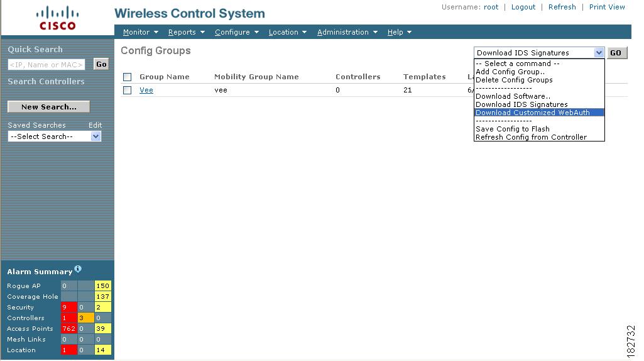Viewport: 644px width, 361px height.
Task: Open the Help menu
Action: coord(399,32)
